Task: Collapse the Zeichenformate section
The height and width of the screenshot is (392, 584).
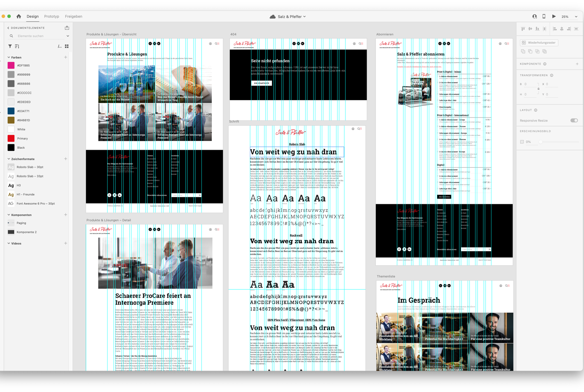Action: pyautogui.click(x=9, y=159)
